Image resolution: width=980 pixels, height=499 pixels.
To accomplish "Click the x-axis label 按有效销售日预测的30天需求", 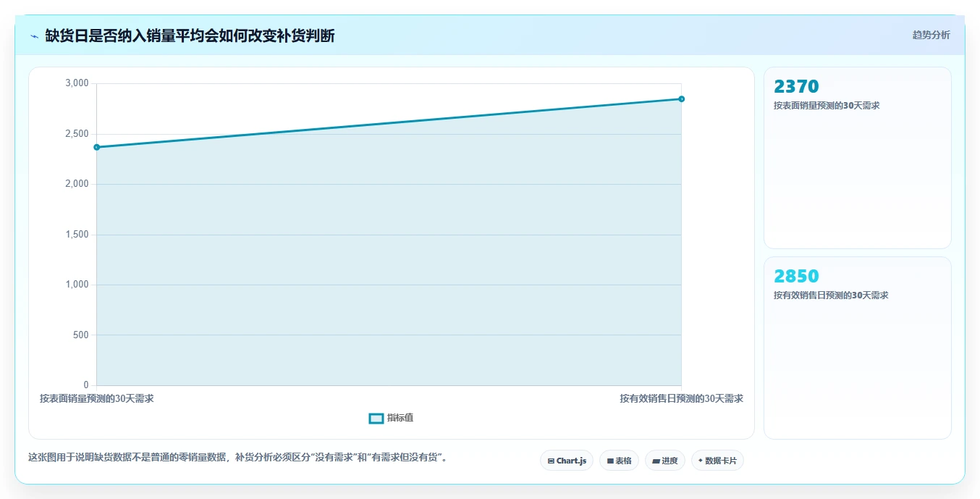I will tap(681, 398).
